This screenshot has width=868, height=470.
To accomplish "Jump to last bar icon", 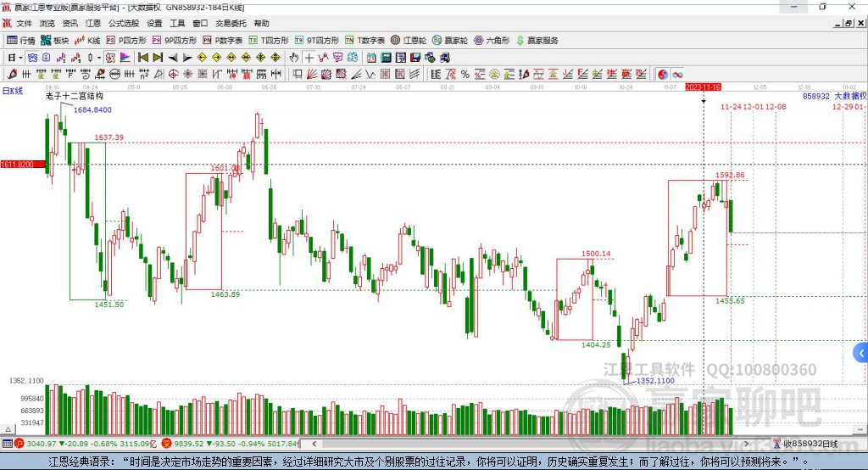I will pos(158,58).
